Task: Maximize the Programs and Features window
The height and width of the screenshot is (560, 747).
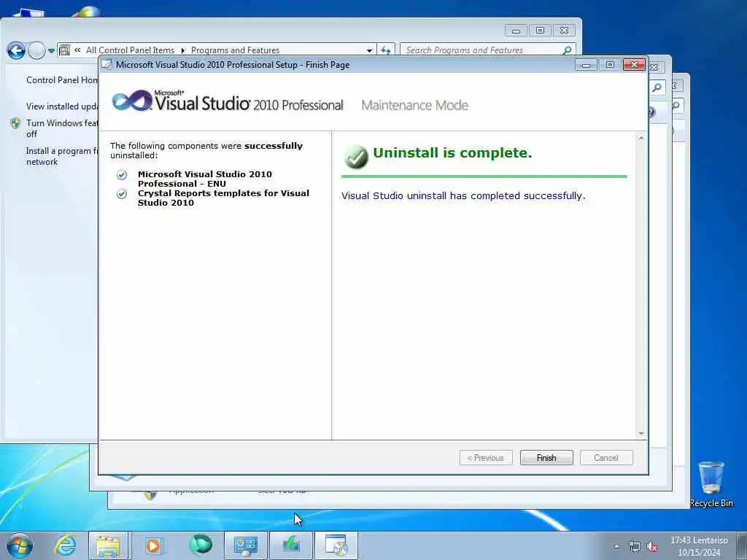Action: coord(540,31)
